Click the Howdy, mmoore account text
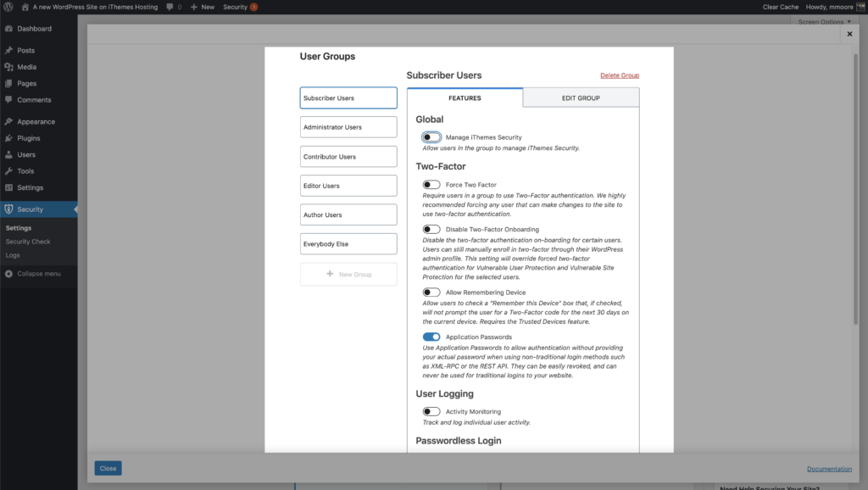This screenshot has width=868, height=490. [x=829, y=7]
